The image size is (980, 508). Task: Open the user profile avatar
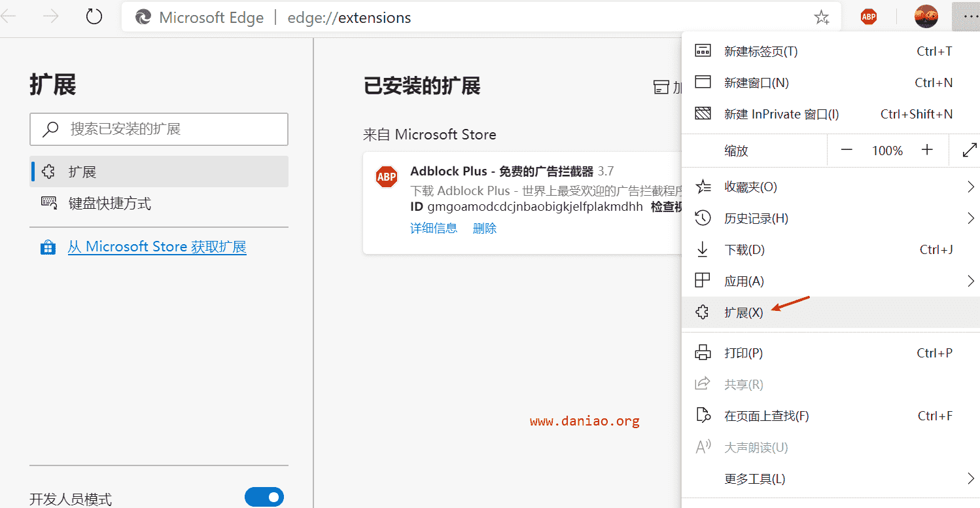(926, 16)
